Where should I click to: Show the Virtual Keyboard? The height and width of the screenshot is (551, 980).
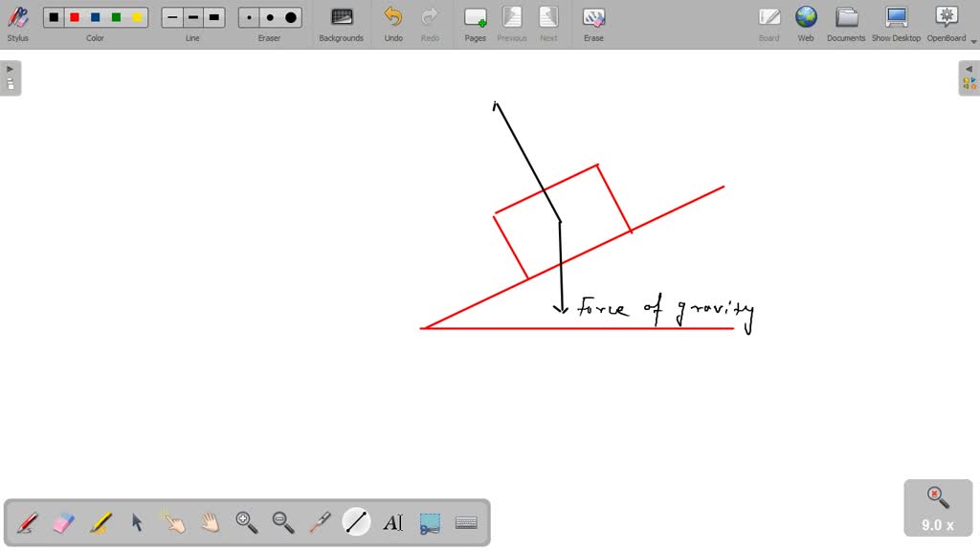(x=466, y=521)
